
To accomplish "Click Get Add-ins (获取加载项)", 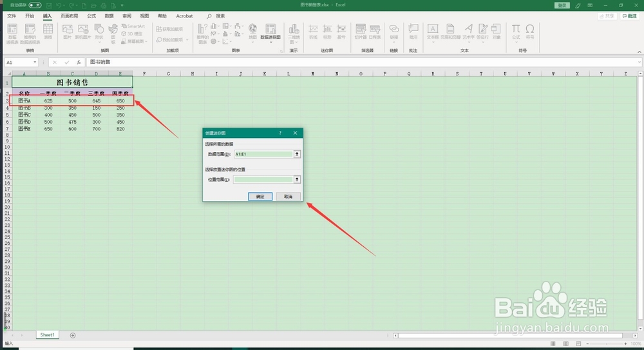I will pos(169,29).
